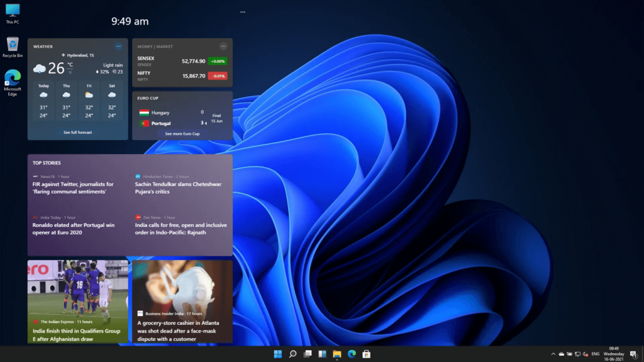Image resolution: width=644 pixels, height=362 pixels.
Task: Select the Search icon on taskbar
Action: (x=292, y=354)
